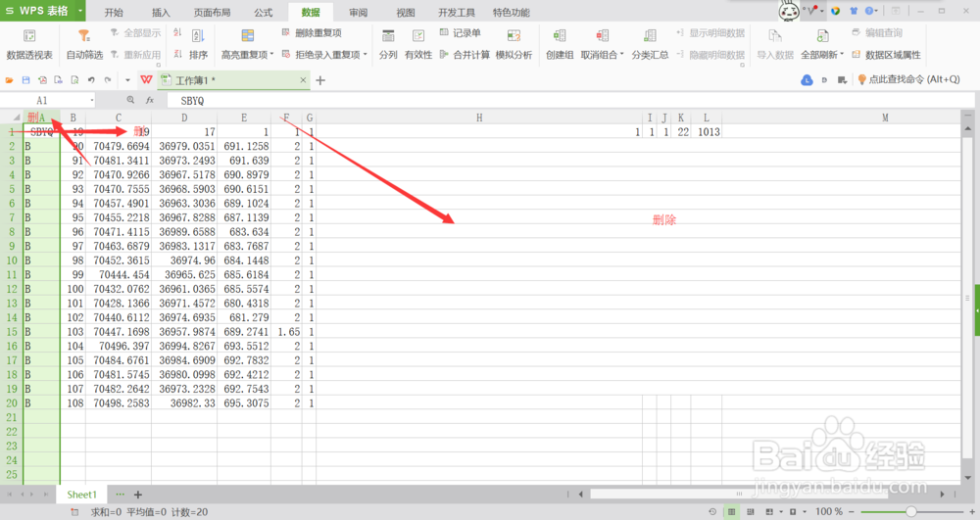Image resolution: width=980 pixels, height=520 pixels.
Task: Open Subtotal (分类汇总)
Action: 650,44
